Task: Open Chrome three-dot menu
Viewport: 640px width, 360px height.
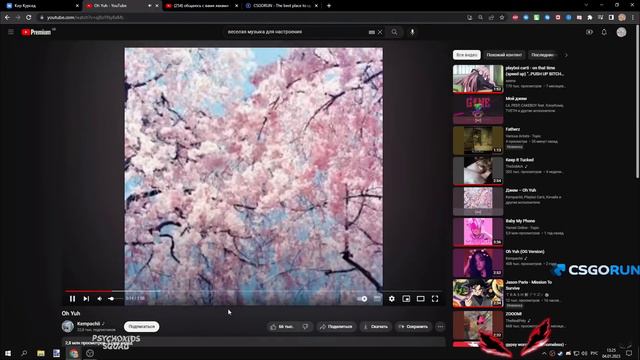Action: [633, 18]
